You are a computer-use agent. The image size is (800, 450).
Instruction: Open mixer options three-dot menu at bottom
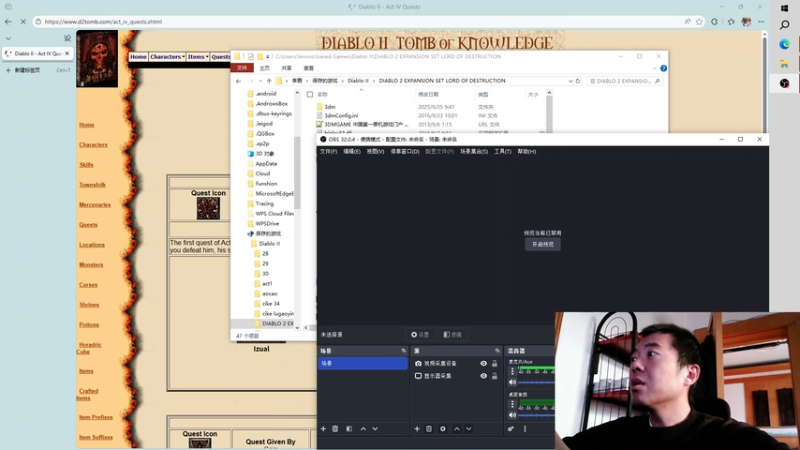point(524,429)
